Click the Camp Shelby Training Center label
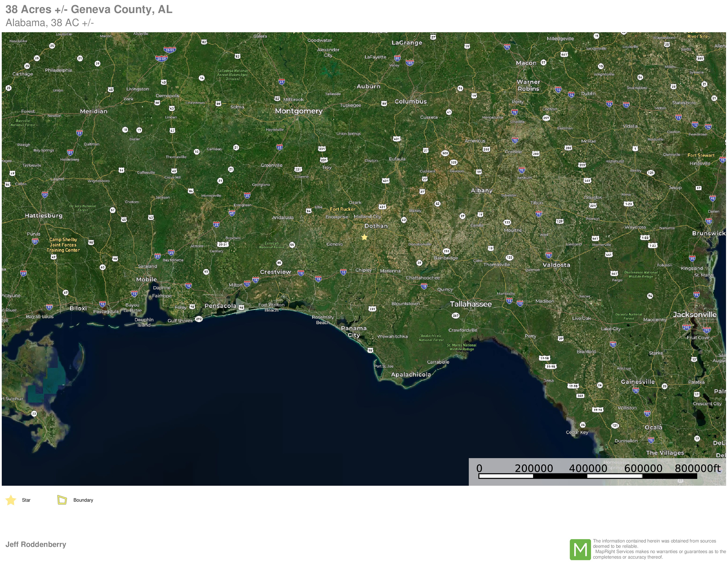The width and height of the screenshot is (728, 563). point(63,245)
